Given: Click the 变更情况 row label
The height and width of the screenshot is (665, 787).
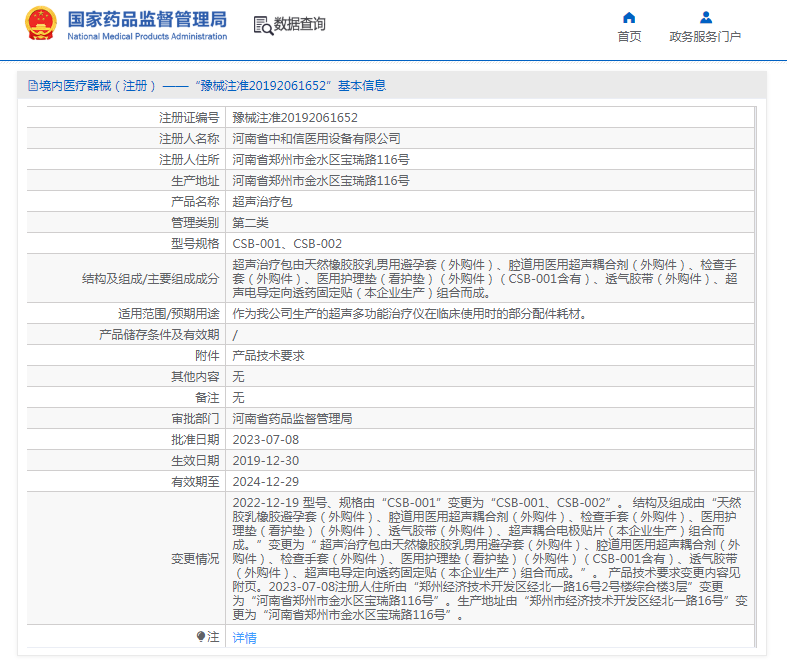Looking at the screenshot, I should click(195, 559).
